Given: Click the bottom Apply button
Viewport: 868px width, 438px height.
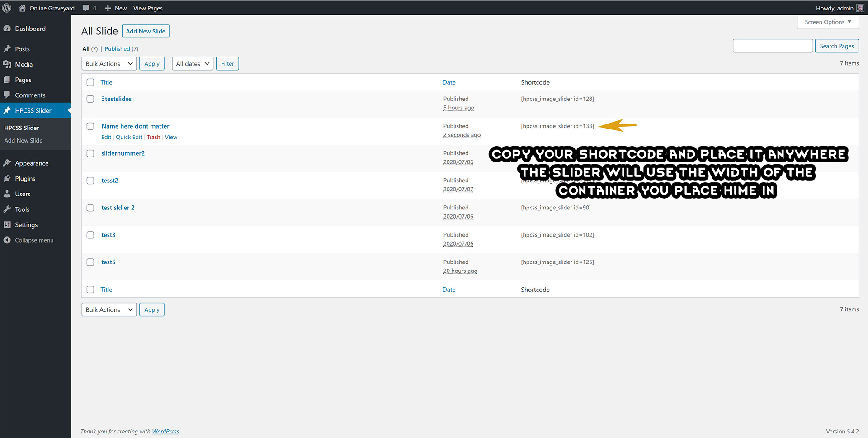Looking at the screenshot, I should 152,310.
